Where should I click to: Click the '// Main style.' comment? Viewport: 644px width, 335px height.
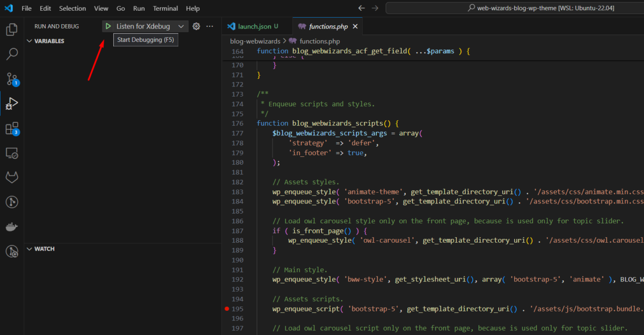click(x=299, y=270)
